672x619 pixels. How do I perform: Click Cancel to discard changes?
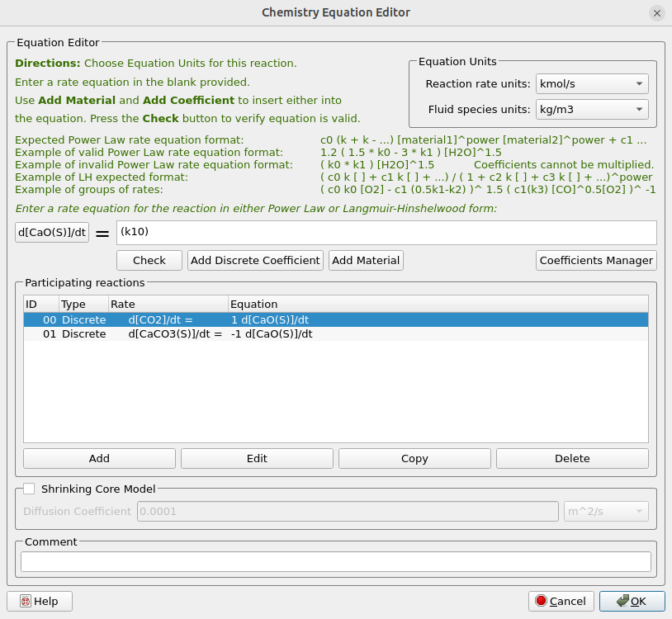561,601
